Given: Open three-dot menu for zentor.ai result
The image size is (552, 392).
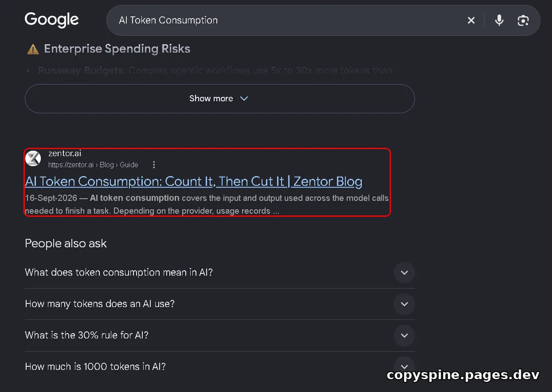Looking at the screenshot, I should pyautogui.click(x=154, y=165).
